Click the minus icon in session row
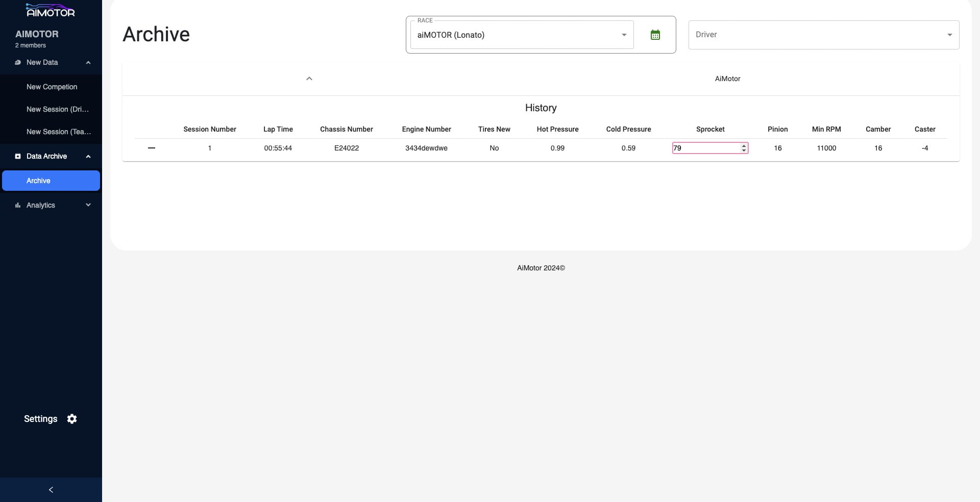 click(x=152, y=148)
